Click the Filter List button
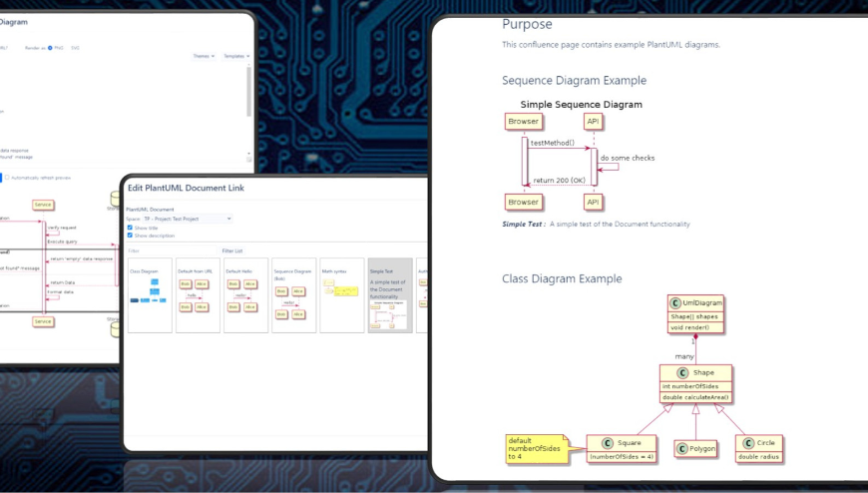The width and height of the screenshot is (868, 493). coord(232,250)
